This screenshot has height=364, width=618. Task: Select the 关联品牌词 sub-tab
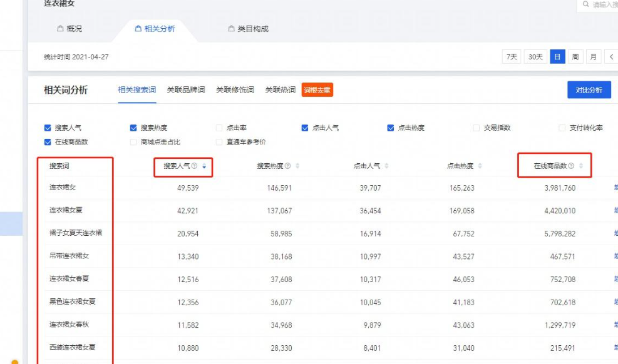[x=186, y=90]
